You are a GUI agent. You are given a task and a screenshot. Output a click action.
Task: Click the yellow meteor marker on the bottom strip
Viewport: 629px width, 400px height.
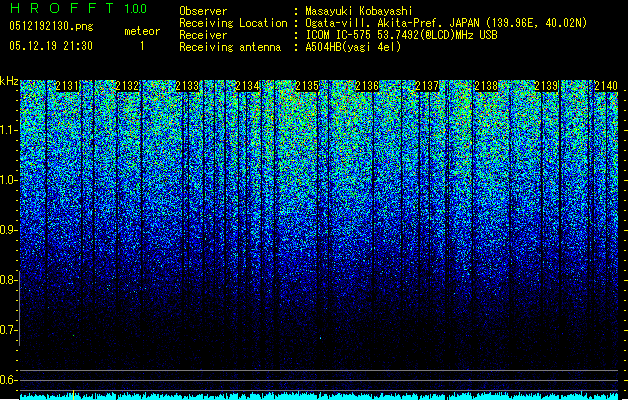click(x=73, y=395)
